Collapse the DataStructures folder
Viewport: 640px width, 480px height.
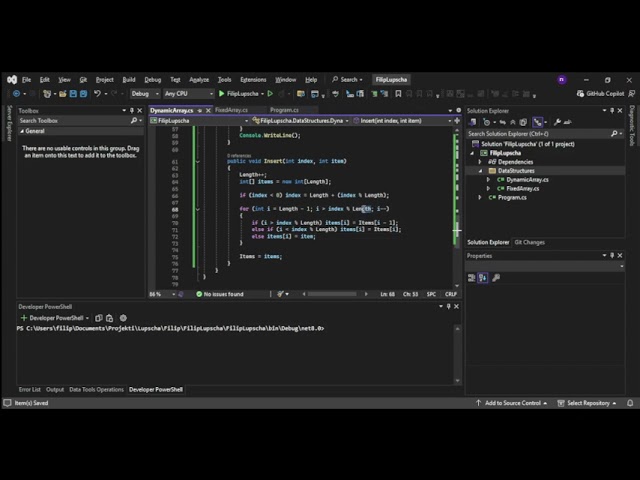[480, 171]
